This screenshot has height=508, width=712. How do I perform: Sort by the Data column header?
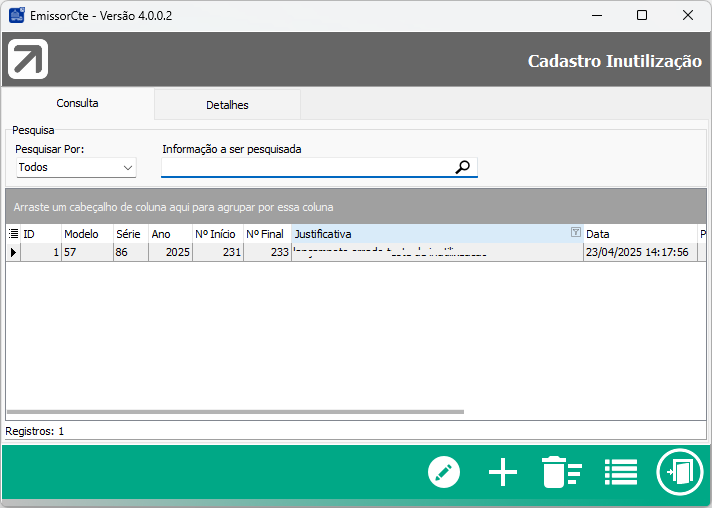[x=638, y=234]
